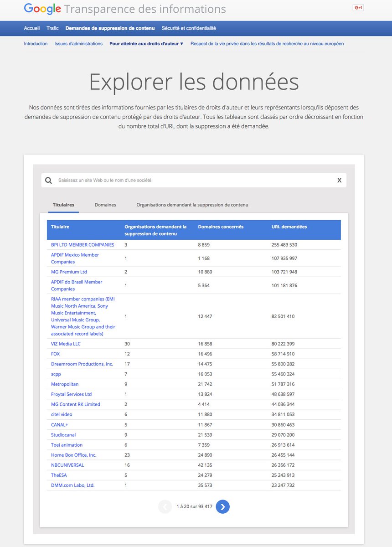Open Froytal Services Ltd link

pyautogui.click(x=71, y=394)
